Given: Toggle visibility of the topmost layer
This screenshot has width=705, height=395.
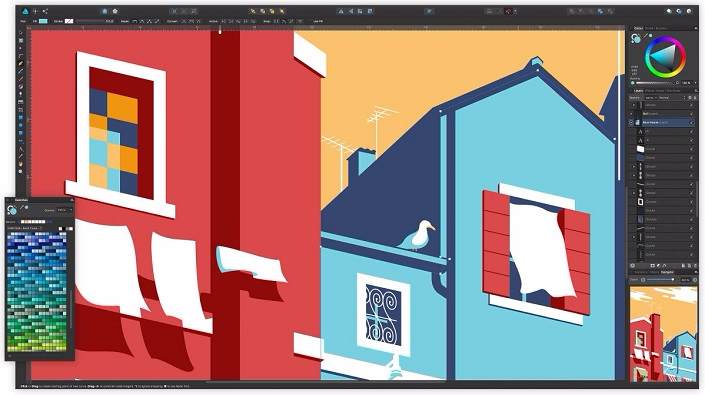Looking at the screenshot, I should 691,105.
